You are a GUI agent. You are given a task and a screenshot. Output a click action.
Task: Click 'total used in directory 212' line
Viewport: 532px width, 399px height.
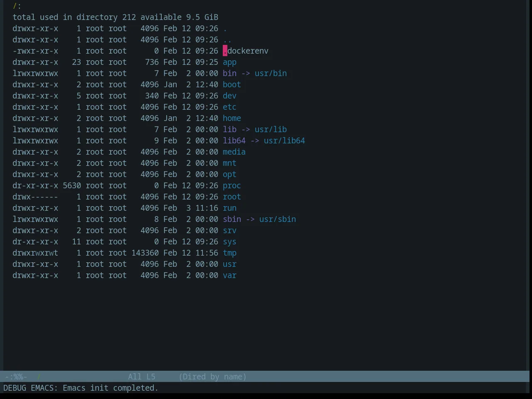coord(74,17)
